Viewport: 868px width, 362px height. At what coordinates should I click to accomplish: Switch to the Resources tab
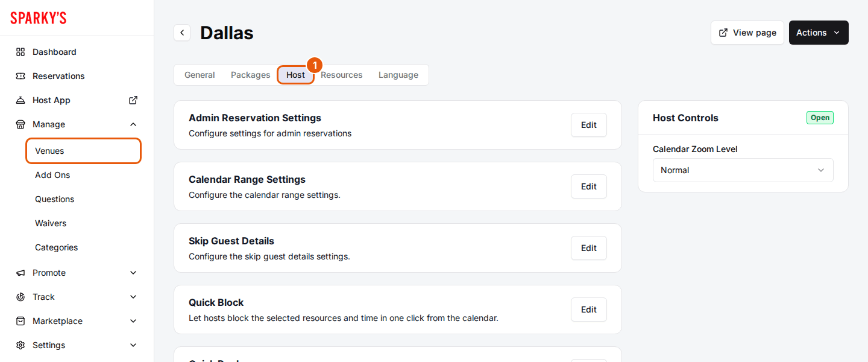tap(341, 75)
